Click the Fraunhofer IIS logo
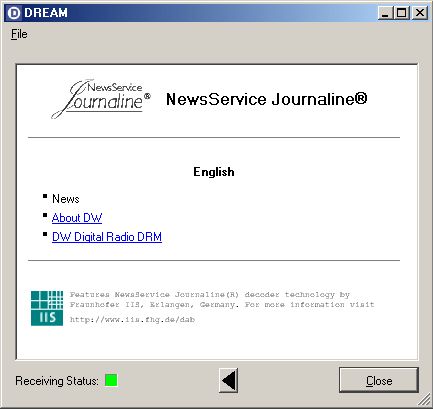This screenshot has height=409, width=433. (47, 308)
